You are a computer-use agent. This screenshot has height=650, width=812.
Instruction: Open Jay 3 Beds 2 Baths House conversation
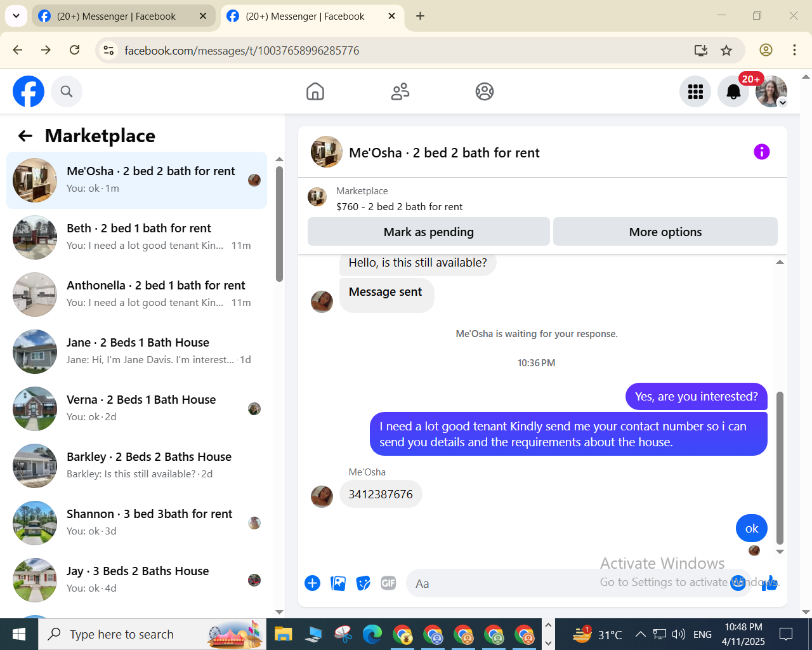(x=136, y=580)
